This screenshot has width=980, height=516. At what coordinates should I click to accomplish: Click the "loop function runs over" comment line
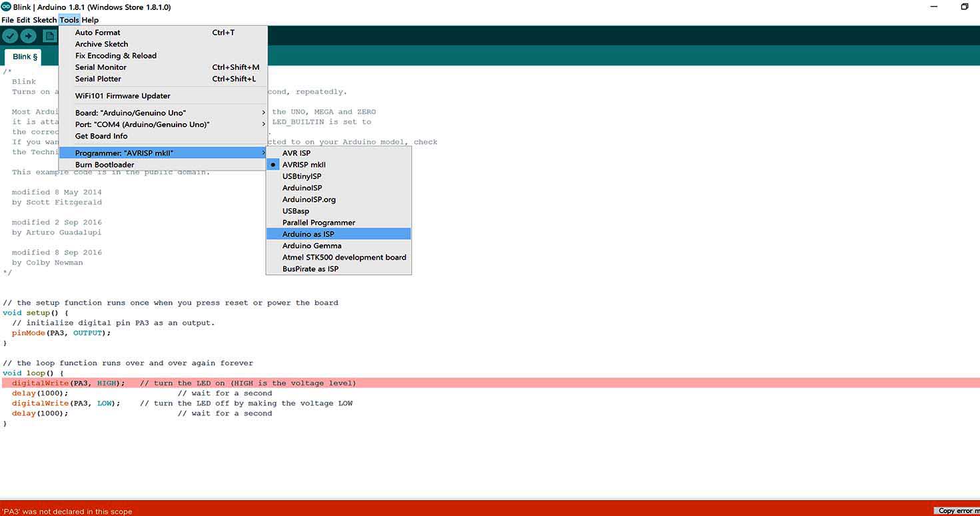128,363
